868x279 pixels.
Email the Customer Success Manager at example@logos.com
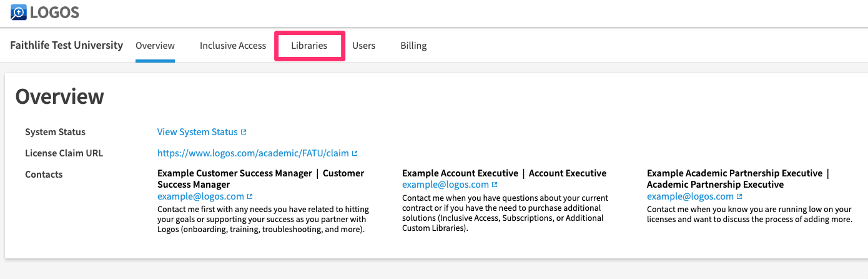pyautogui.click(x=200, y=196)
